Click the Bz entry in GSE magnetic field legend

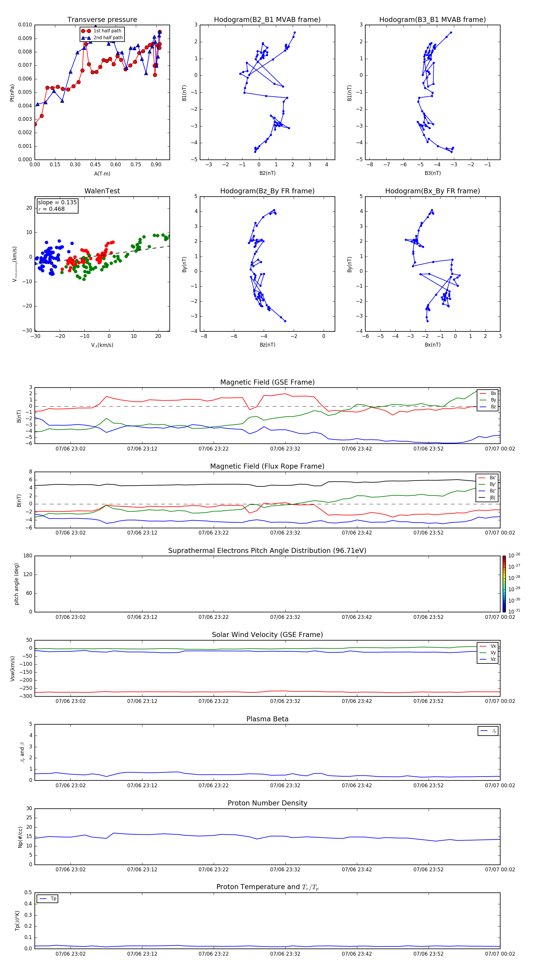pyautogui.click(x=488, y=407)
